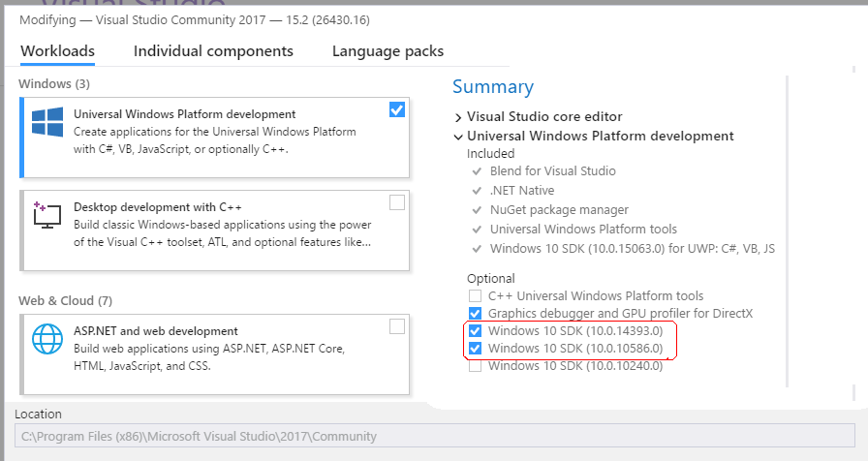The image size is (868, 461).
Task: Click the Blend for Visual Studio item
Action: click(552, 171)
